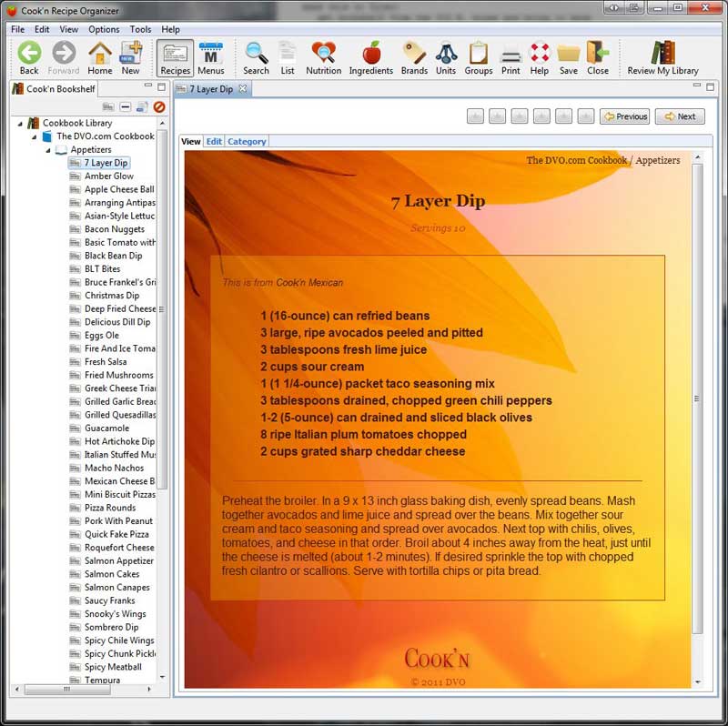
Task: Click the Back toolbar arrow
Action: (29, 58)
